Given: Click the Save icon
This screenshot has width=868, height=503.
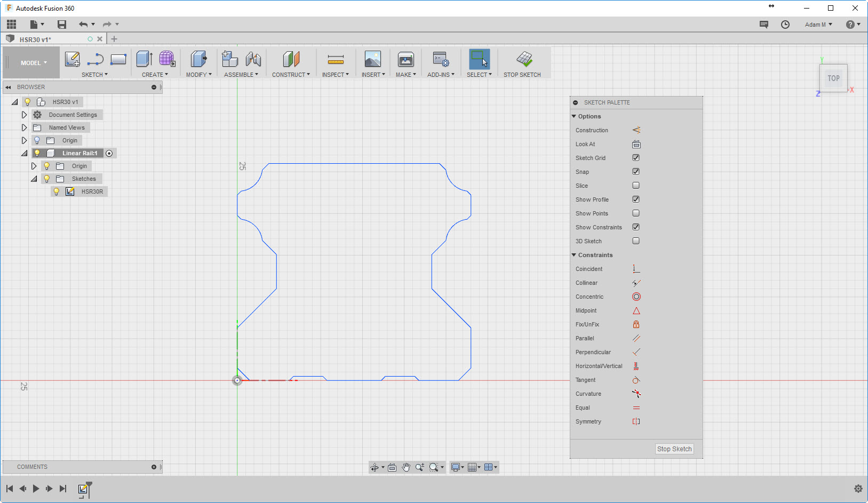Looking at the screenshot, I should [62, 24].
